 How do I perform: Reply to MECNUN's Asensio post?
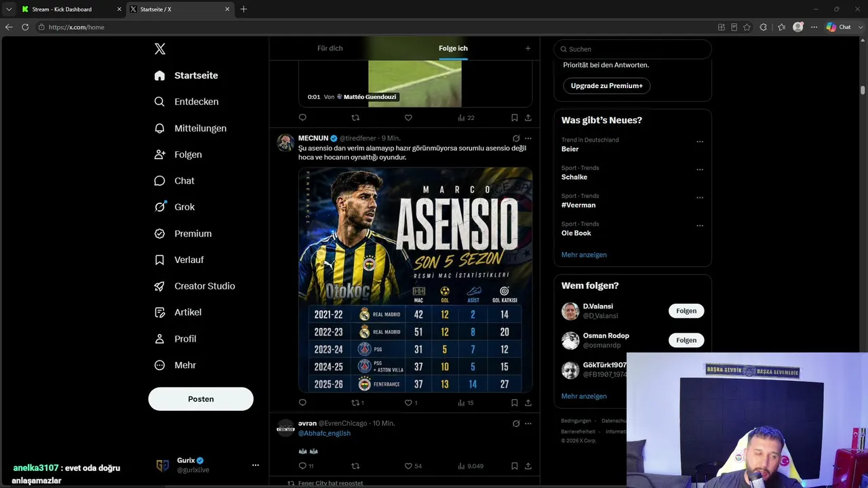pyautogui.click(x=302, y=403)
